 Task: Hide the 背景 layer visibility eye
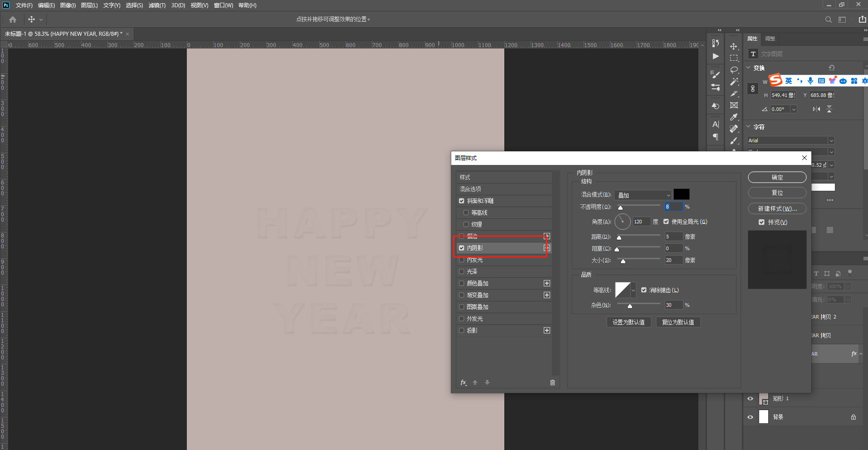point(750,417)
